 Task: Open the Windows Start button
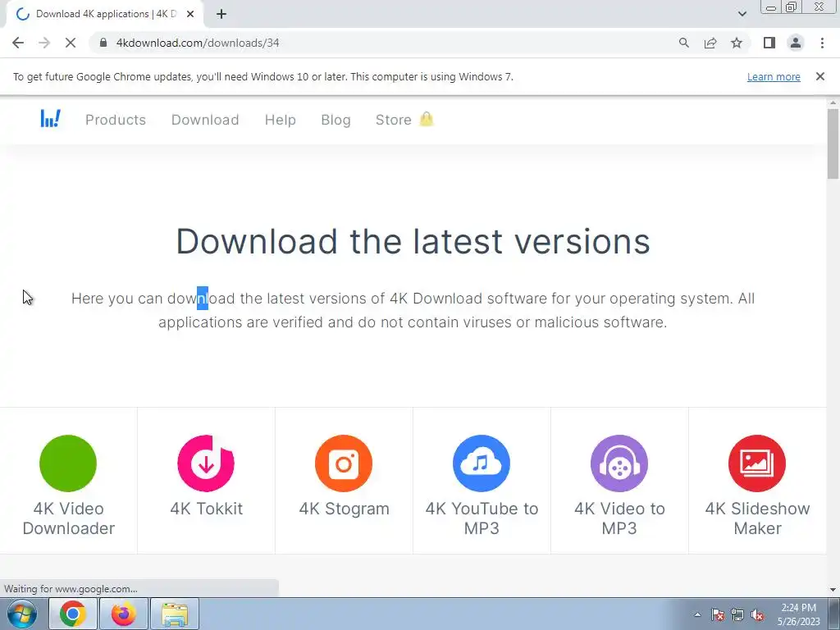point(21,614)
